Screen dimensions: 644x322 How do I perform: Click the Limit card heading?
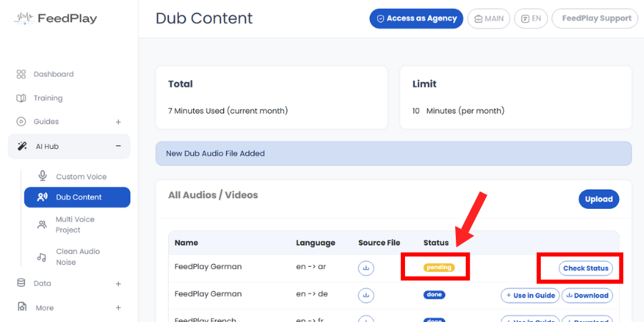(x=424, y=84)
